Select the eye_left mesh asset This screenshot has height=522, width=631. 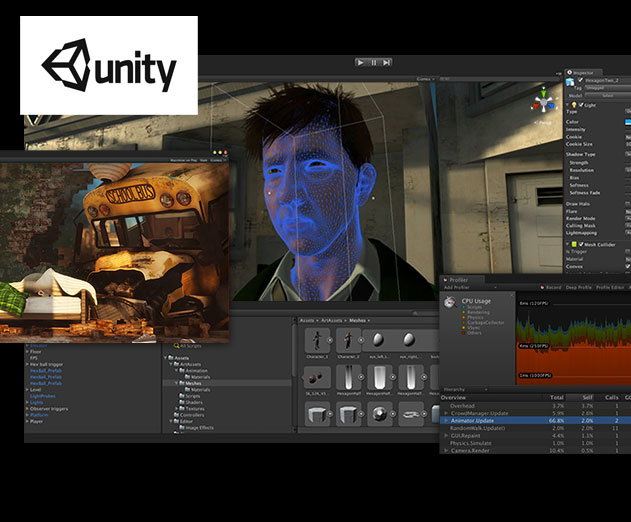378,340
